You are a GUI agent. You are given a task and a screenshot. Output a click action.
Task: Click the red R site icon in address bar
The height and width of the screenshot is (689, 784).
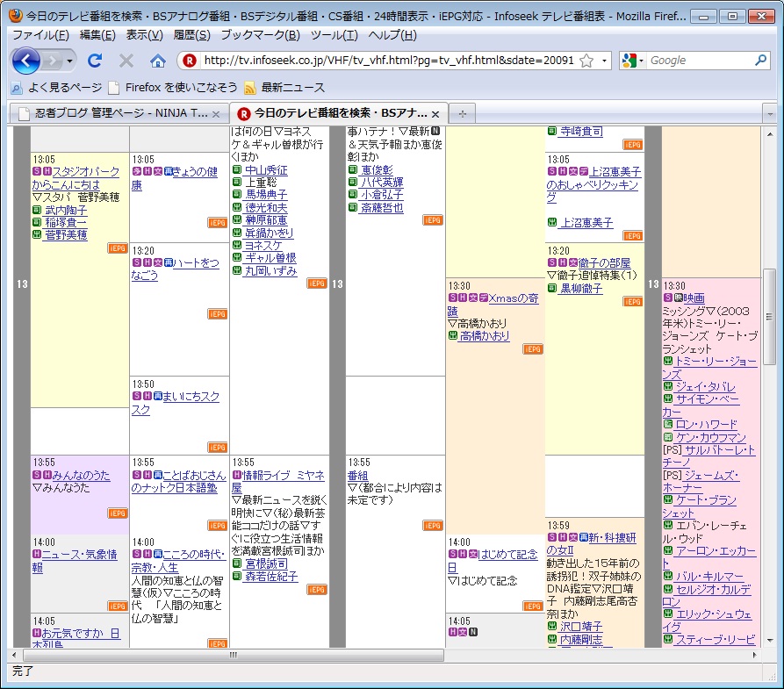click(x=190, y=61)
